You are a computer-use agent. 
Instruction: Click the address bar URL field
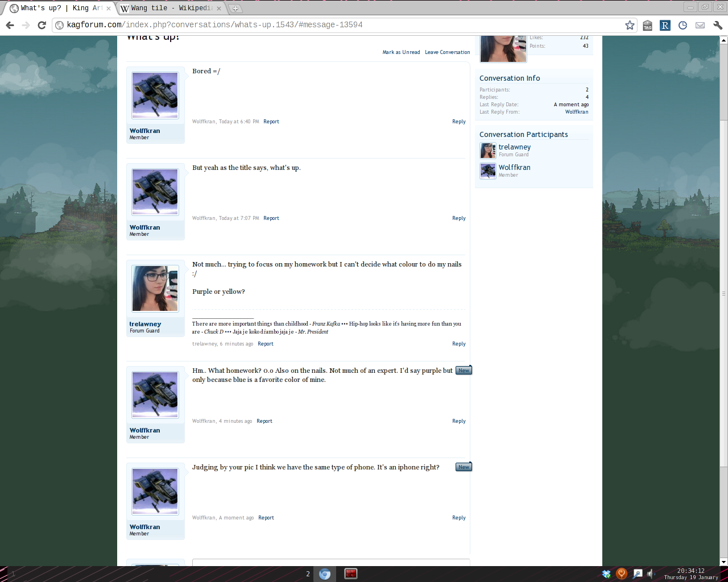(341, 25)
